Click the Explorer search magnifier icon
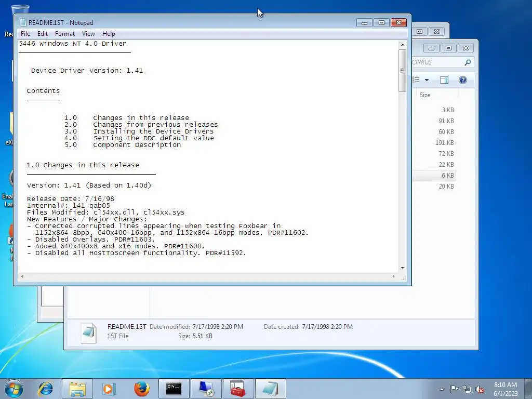The image size is (532, 399). pos(468,62)
